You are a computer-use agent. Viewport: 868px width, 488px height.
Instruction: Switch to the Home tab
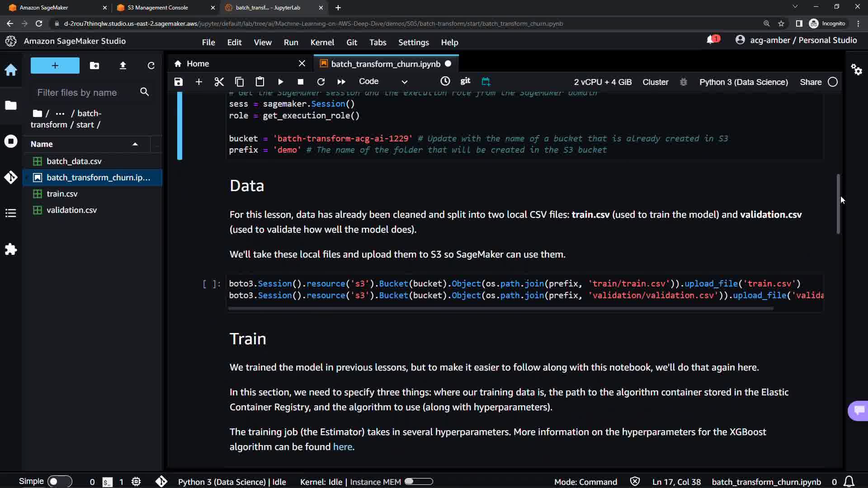(198, 64)
